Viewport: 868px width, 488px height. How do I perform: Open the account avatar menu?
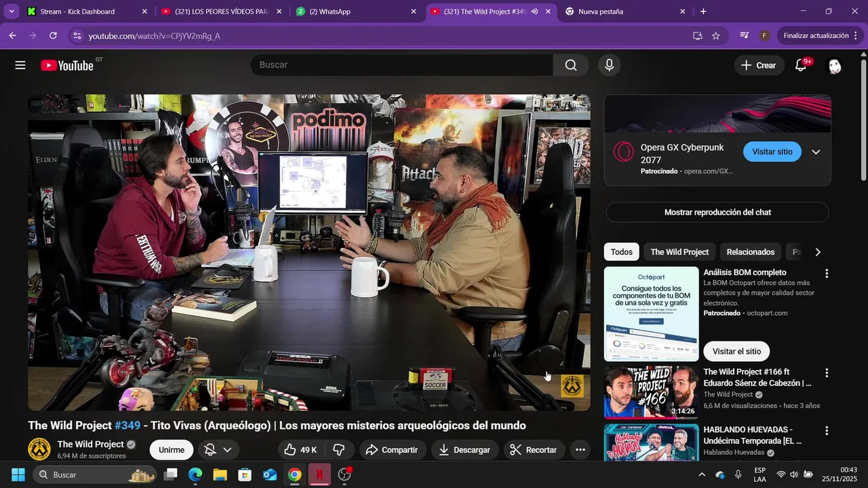(835, 66)
